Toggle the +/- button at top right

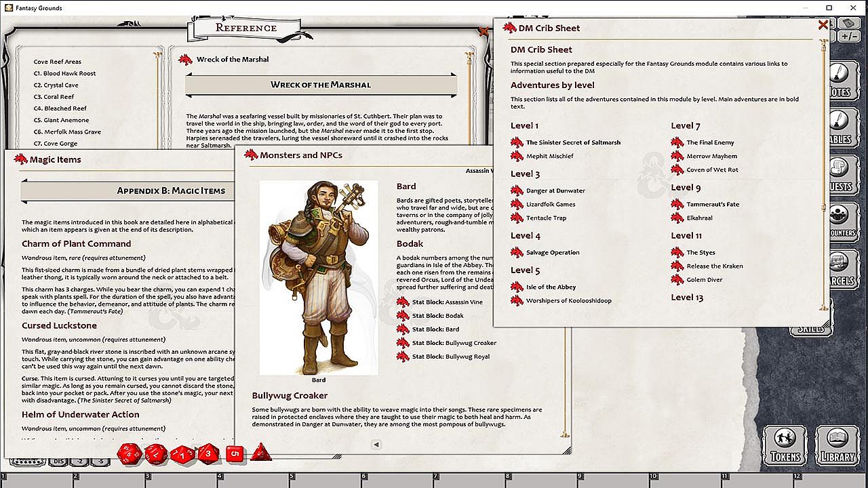tap(850, 36)
